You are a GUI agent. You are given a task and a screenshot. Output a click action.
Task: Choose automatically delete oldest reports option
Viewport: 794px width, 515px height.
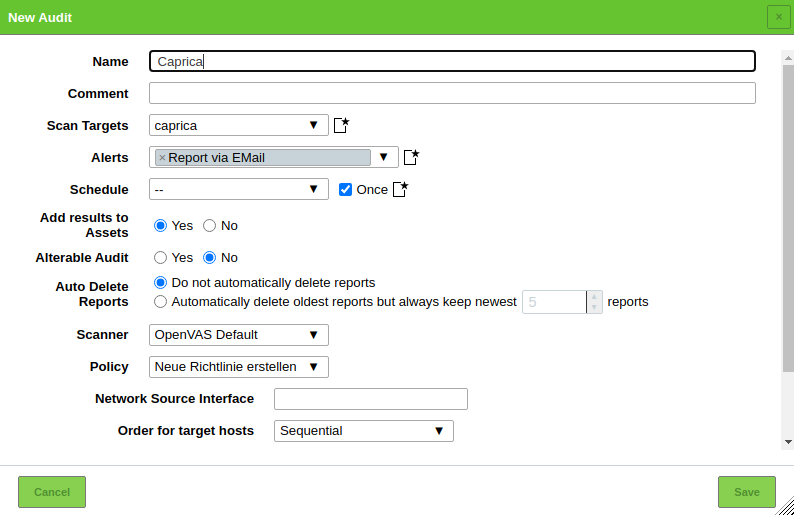160,301
